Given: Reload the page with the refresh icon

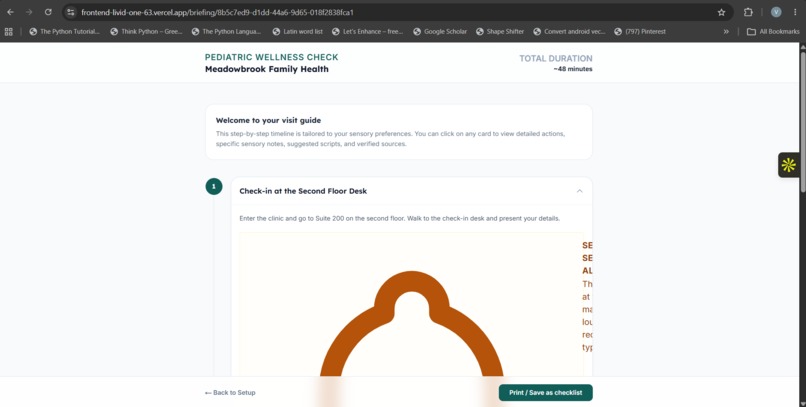Looking at the screenshot, I should (x=48, y=12).
